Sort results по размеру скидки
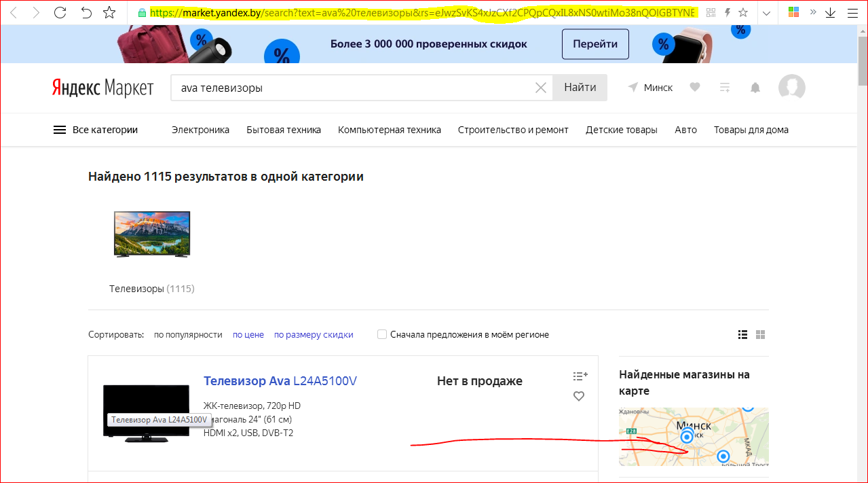Image resolution: width=868 pixels, height=483 pixels. coord(314,334)
